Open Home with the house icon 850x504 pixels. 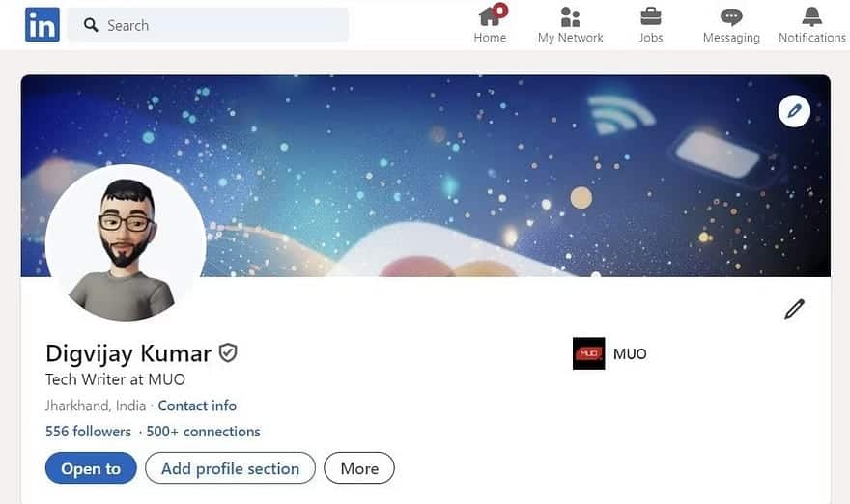491,16
